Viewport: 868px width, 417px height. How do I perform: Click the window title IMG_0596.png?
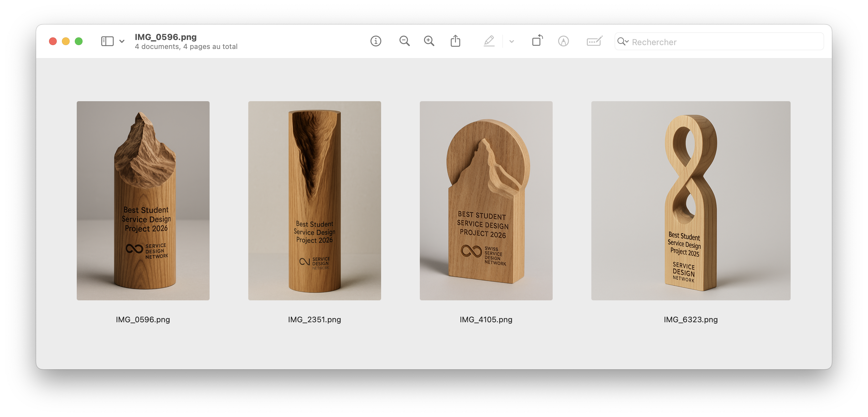point(165,37)
